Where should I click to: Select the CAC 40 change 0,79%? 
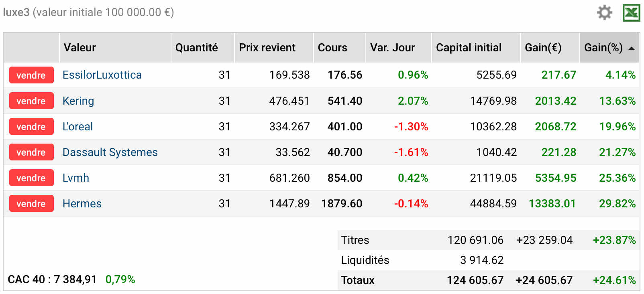120,279
